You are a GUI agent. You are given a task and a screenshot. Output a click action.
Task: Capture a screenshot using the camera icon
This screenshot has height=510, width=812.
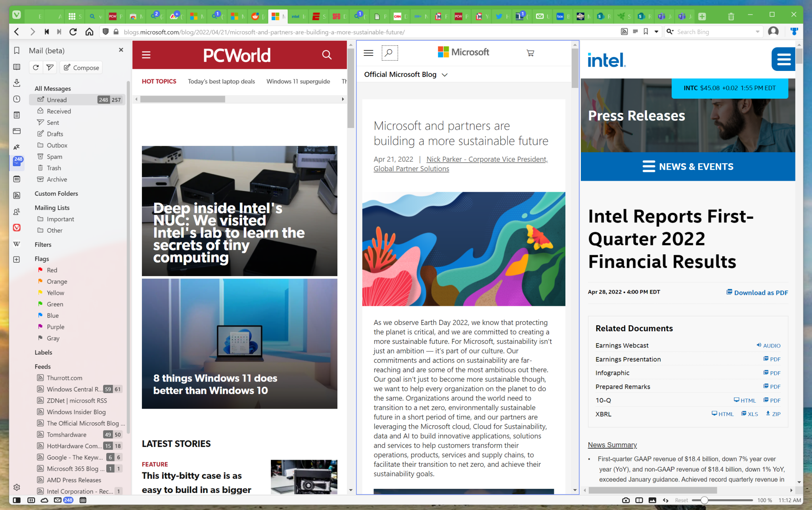[626, 500]
